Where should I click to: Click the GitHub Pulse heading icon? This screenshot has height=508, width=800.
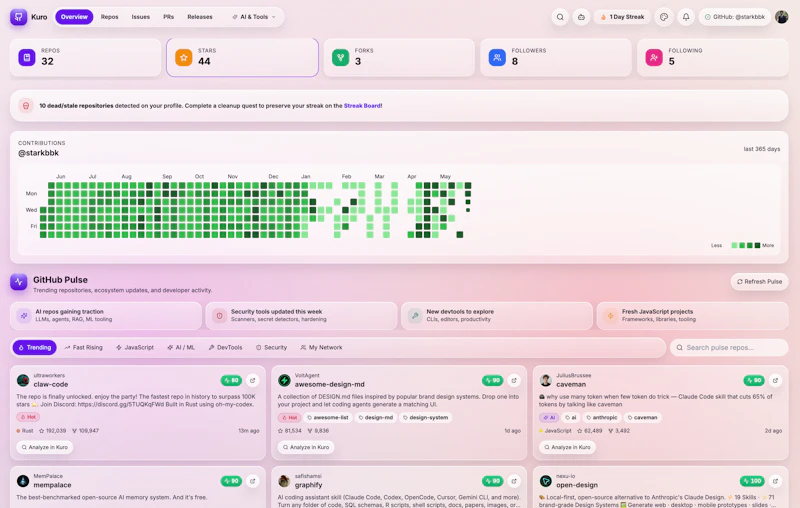click(x=18, y=282)
